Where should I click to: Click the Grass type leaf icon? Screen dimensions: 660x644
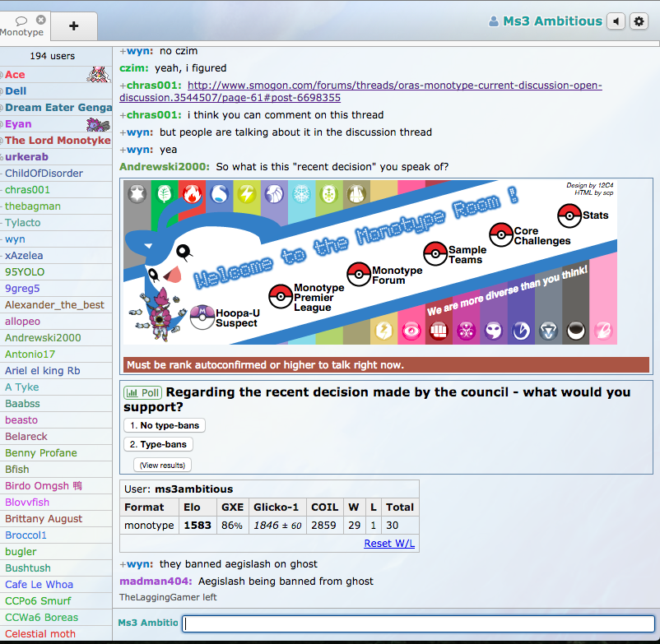pos(165,194)
